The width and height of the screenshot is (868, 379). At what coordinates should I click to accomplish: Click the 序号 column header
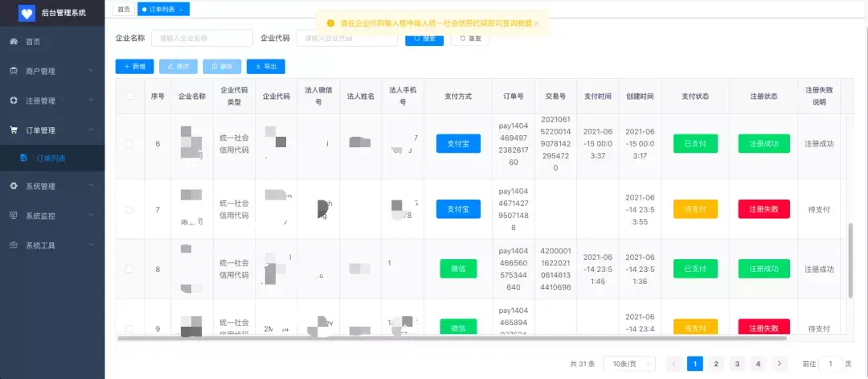click(x=158, y=96)
